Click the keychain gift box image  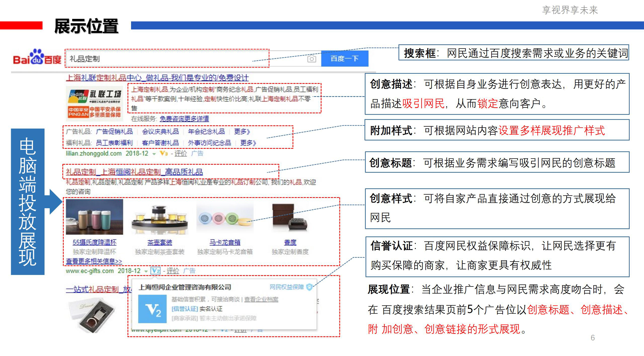pos(92,315)
